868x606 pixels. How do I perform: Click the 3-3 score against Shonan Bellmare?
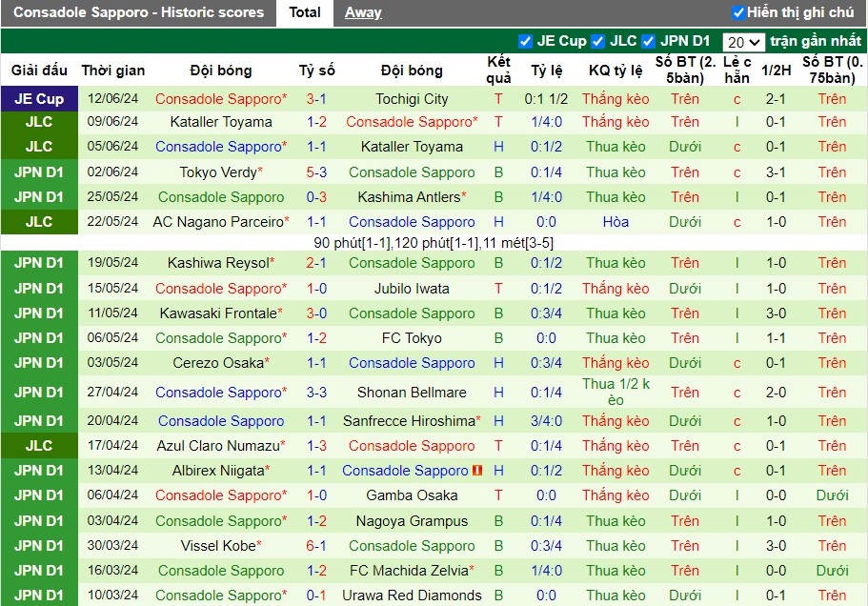[x=316, y=393]
